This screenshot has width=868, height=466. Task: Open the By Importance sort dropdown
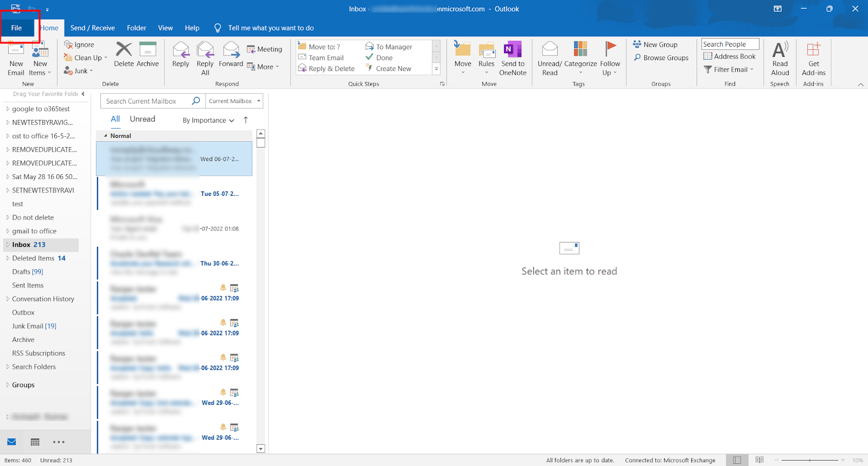click(x=208, y=120)
